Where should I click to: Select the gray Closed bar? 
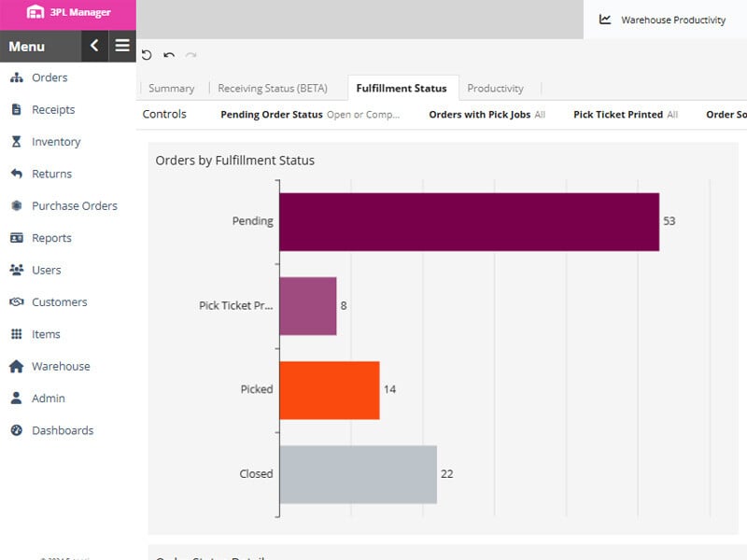click(x=359, y=474)
